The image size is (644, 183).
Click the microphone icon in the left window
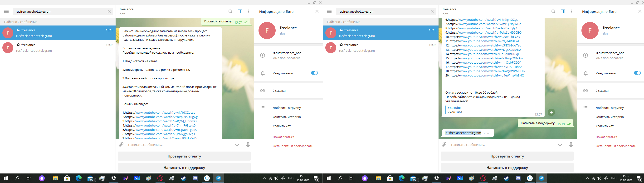[x=248, y=145]
